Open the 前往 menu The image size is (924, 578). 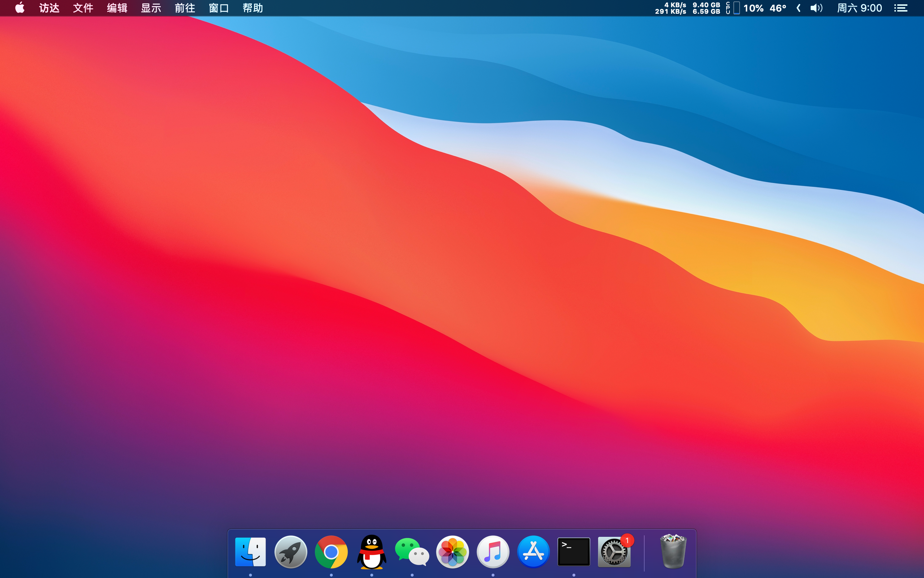pyautogui.click(x=185, y=8)
